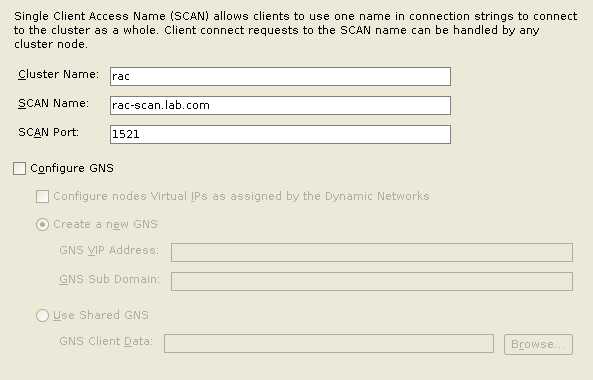The height and width of the screenshot is (380, 593).
Task: Click into the Cluster Name text field
Action: (280, 76)
